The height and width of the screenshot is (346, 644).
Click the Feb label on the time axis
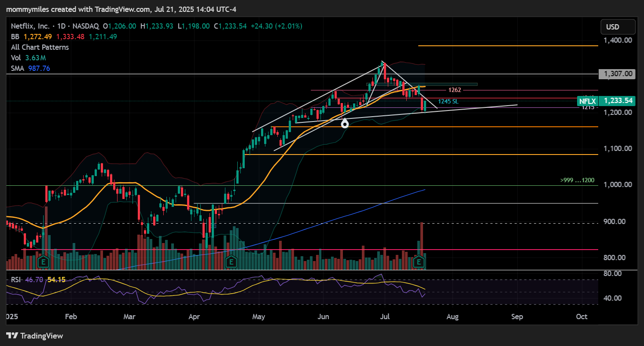[x=71, y=317]
